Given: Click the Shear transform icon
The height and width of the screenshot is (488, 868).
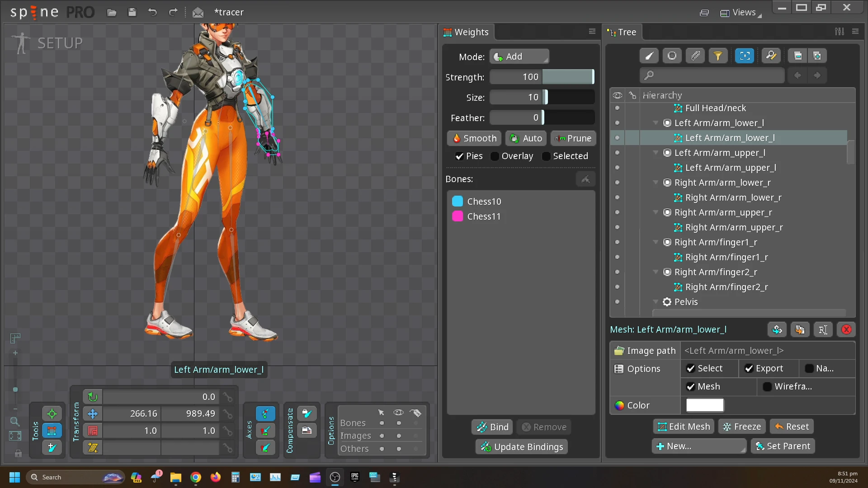Looking at the screenshot, I should pos(93,447).
